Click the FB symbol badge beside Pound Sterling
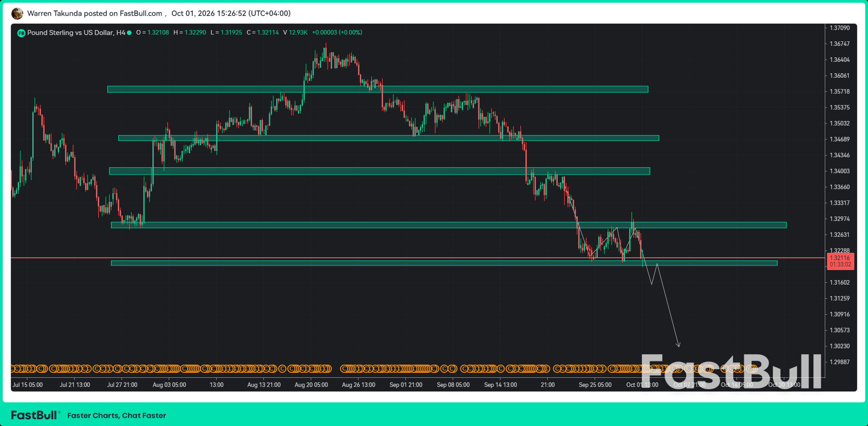 point(21,33)
